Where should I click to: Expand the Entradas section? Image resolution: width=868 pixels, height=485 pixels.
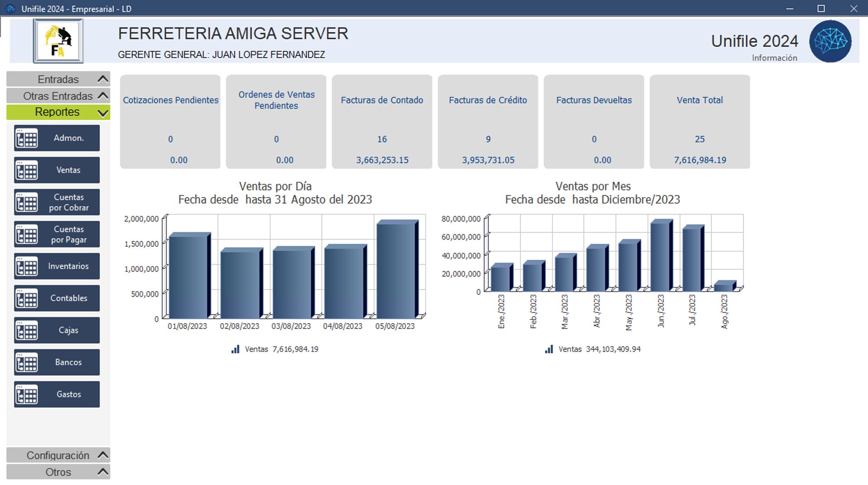point(58,79)
